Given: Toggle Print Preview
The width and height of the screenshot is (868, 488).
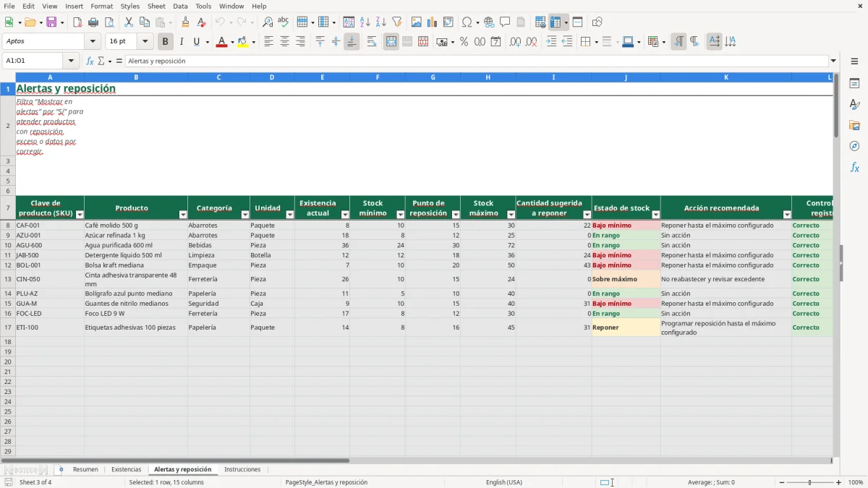Looking at the screenshot, I should coord(109,22).
